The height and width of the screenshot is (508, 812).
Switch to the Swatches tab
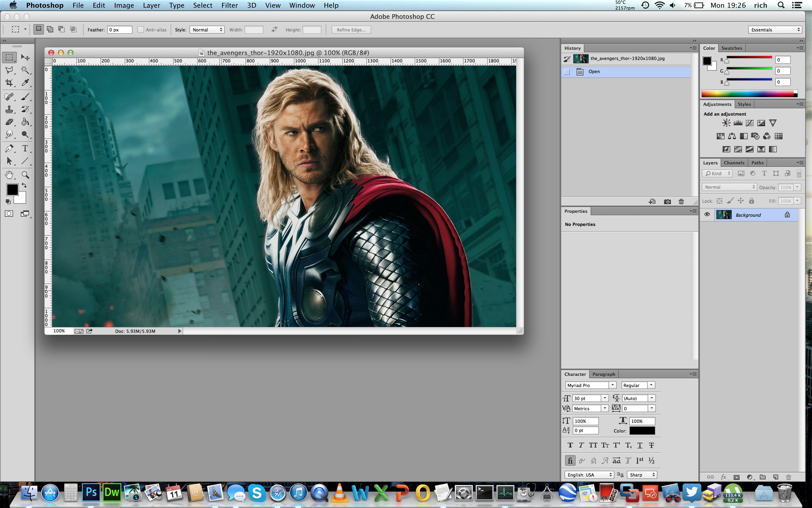click(732, 48)
